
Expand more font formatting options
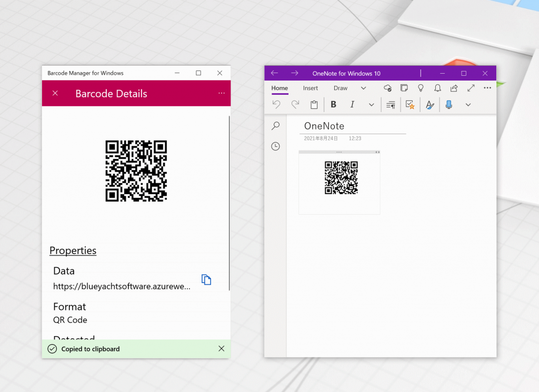pos(371,105)
